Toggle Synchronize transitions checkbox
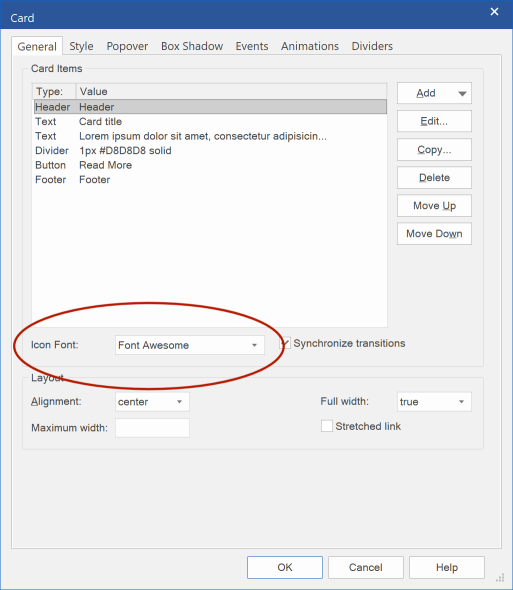This screenshot has width=513, height=590. [x=285, y=343]
